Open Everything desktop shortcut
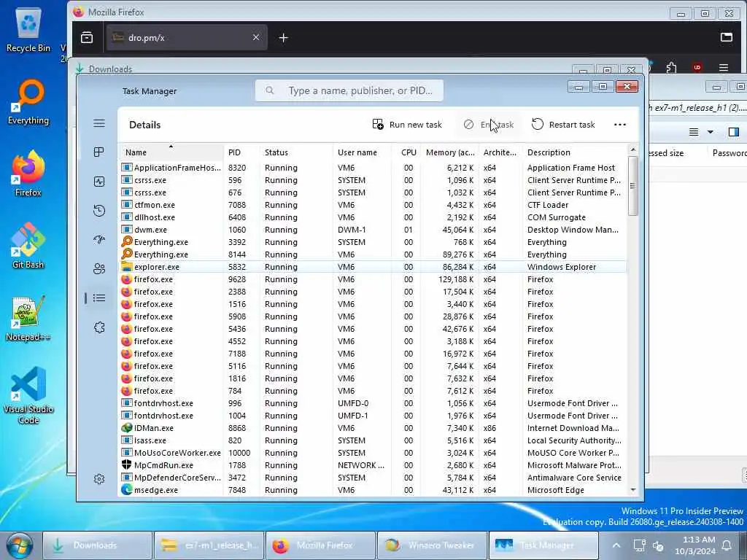 pyautogui.click(x=28, y=102)
